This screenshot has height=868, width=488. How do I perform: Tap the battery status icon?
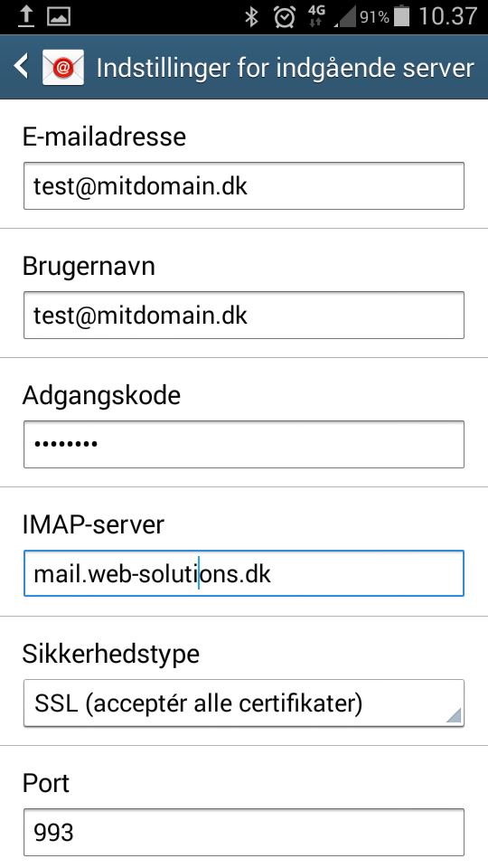tap(401, 16)
